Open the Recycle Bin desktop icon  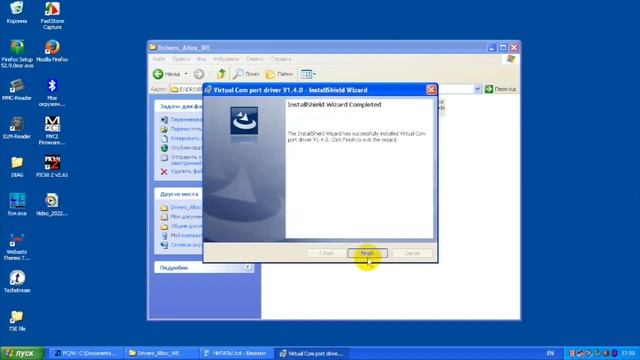(17, 12)
